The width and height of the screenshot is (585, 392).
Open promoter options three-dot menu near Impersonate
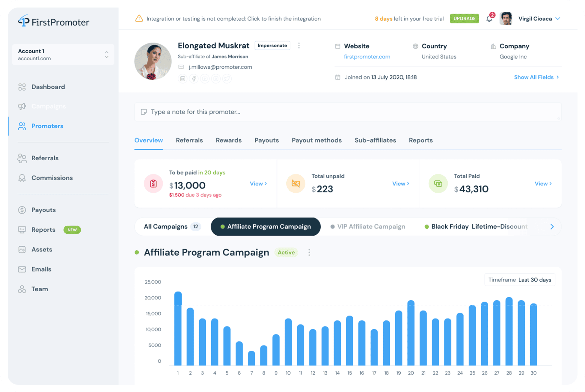tap(299, 46)
